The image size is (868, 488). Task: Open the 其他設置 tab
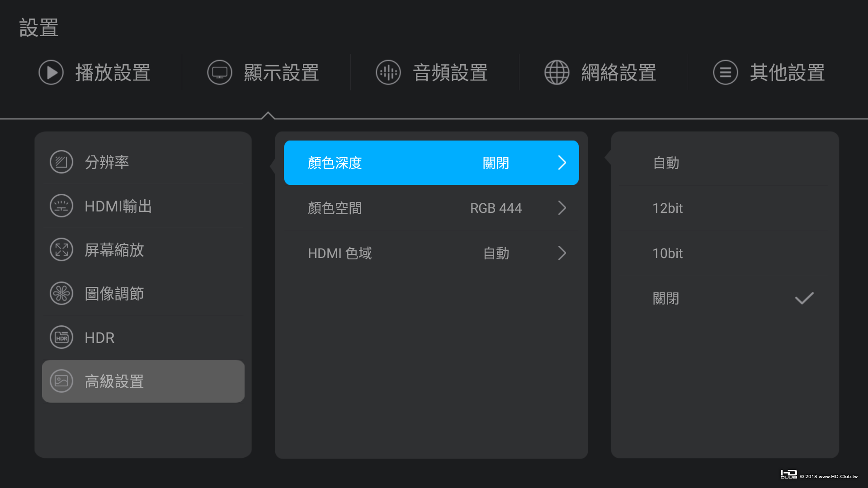click(769, 72)
